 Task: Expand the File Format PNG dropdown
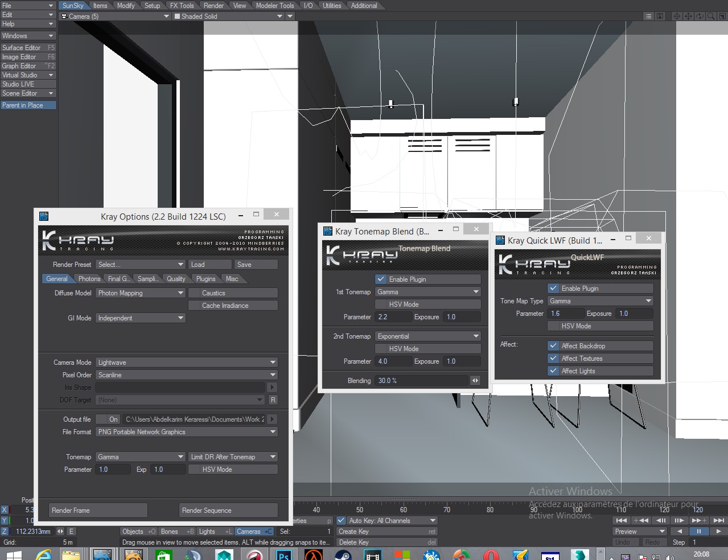click(186, 432)
